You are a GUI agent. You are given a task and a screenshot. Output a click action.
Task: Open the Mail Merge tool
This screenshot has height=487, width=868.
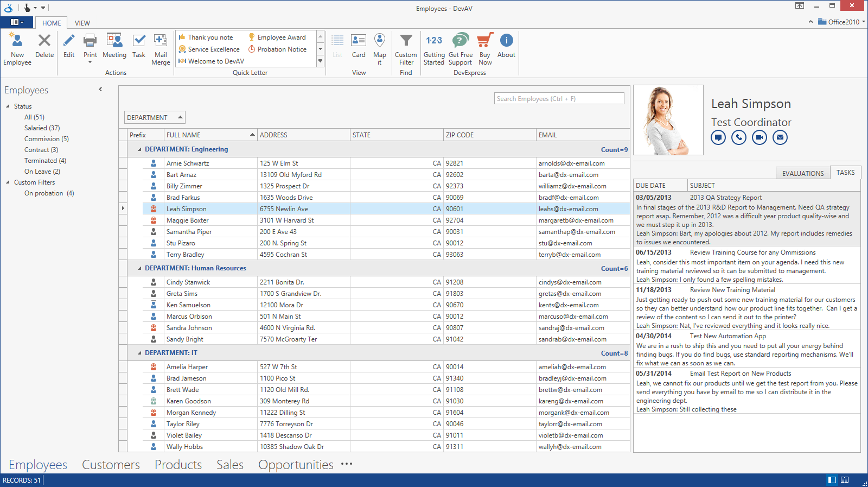point(161,41)
